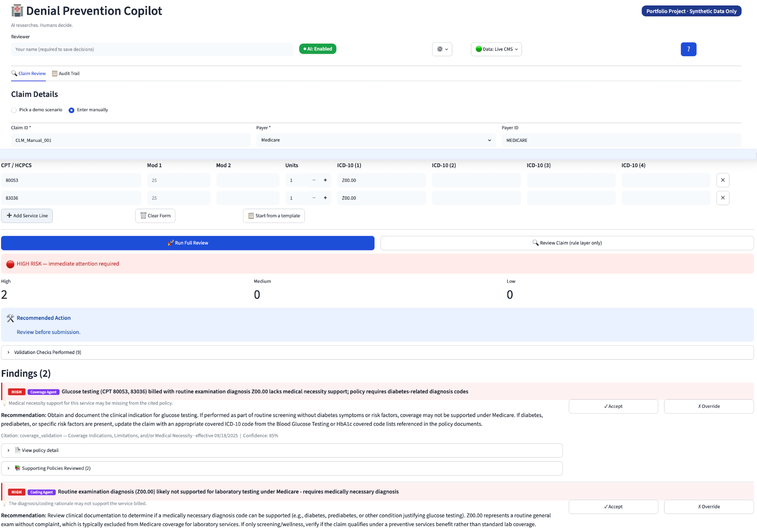
Task: Toggle the AI: Enabled badge
Action: tap(318, 49)
